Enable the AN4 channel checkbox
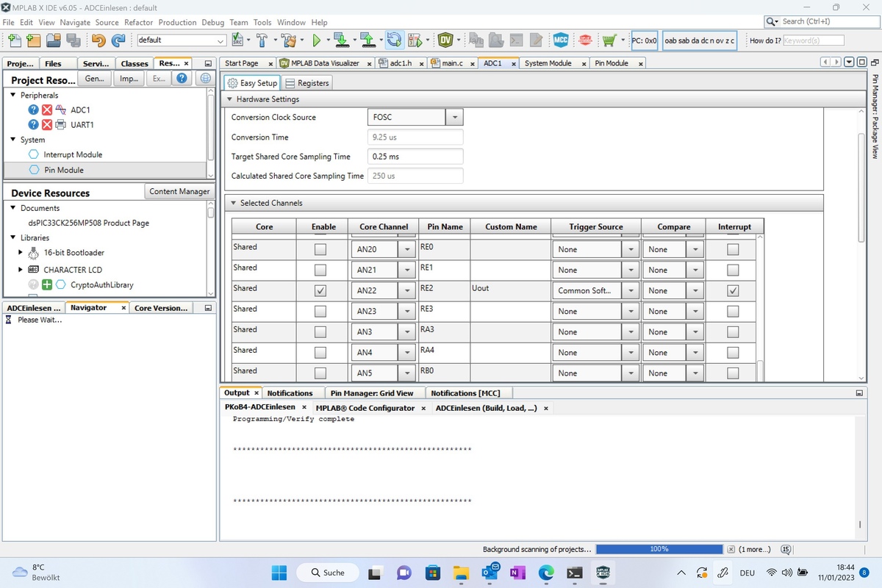This screenshot has width=882, height=588. [320, 353]
